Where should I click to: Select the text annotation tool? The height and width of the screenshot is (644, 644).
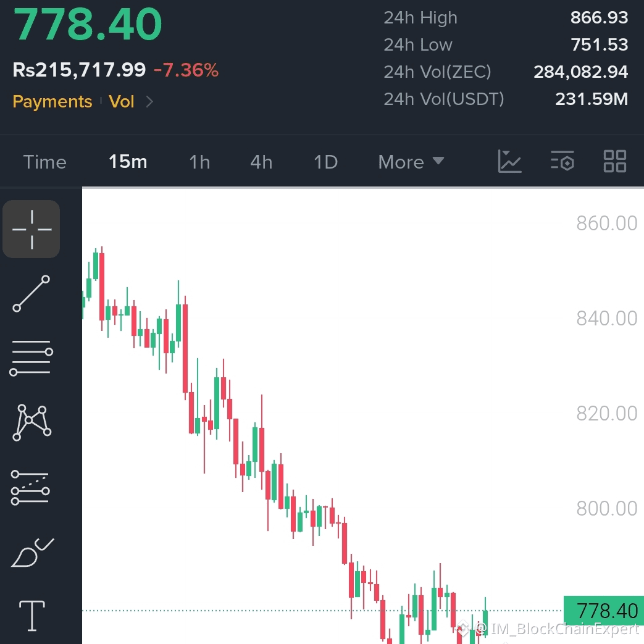point(32,615)
